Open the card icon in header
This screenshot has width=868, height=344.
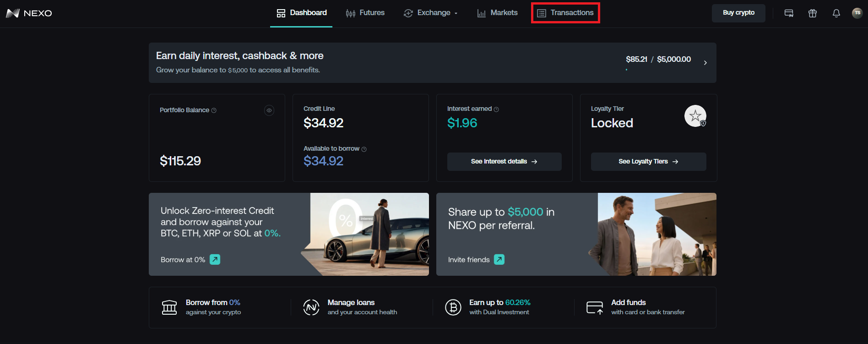(789, 13)
